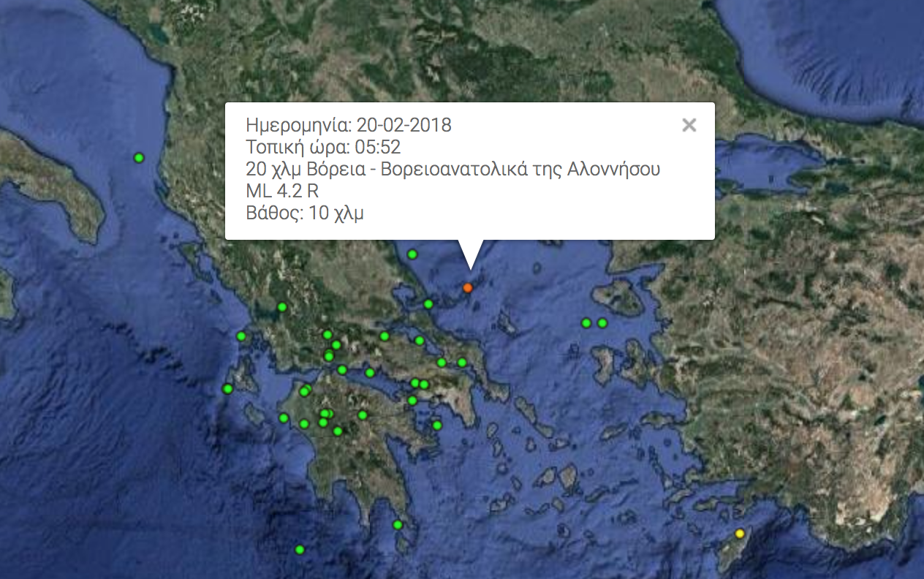
Task: Select the left green marker of the pair near Lesbos
Action: click(x=586, y=323)
